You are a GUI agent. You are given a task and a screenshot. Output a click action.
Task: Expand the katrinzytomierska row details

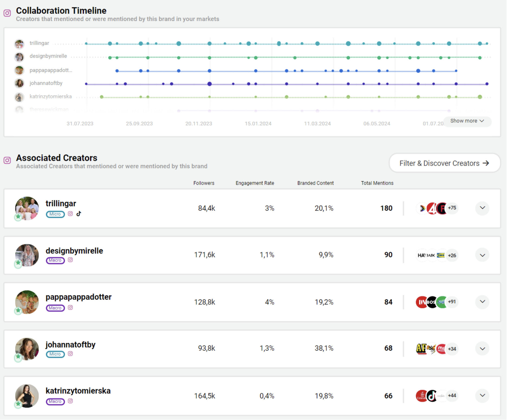coord(482,396)
